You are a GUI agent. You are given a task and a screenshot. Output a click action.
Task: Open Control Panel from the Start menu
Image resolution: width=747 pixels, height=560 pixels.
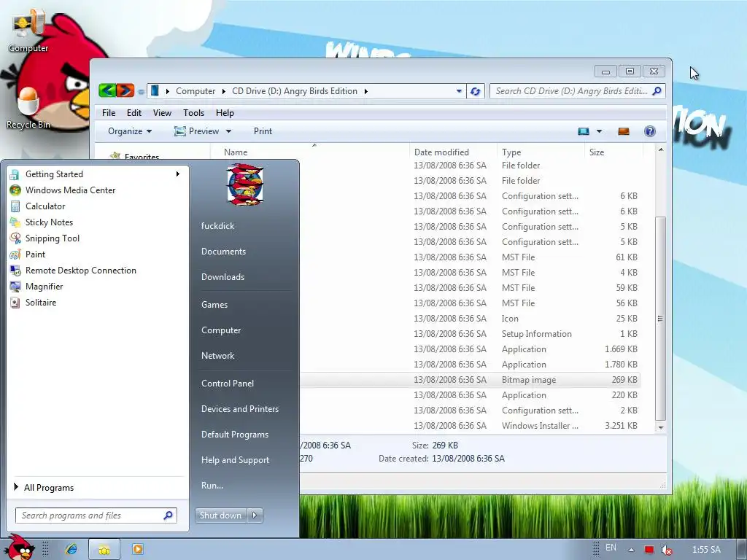click(228, 384)
